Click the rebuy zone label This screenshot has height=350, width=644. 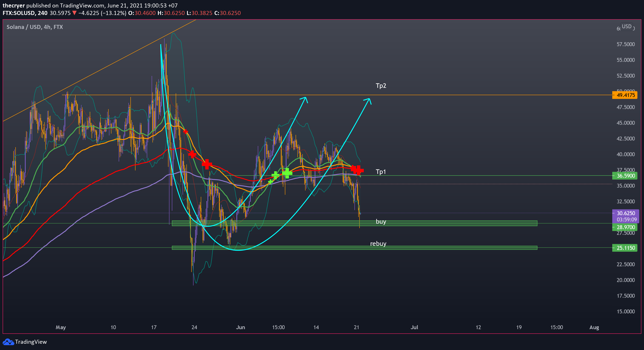click(x=378, y=244)
